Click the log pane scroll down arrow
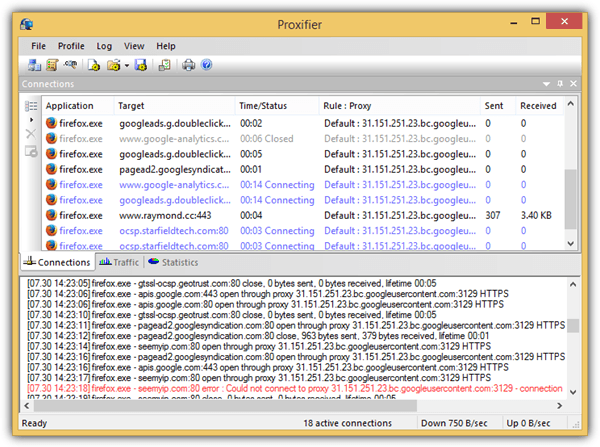 click(573, 392)
